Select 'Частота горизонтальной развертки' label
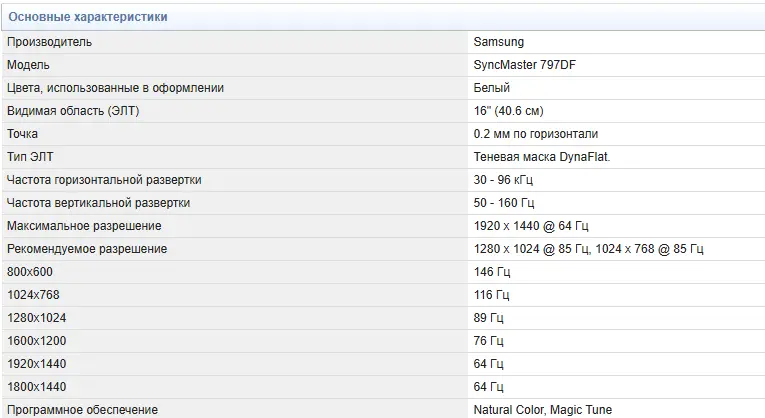Image resolution: width=765 pixels, height=418 pixels. pyautogui.click(x=104, y=180)
